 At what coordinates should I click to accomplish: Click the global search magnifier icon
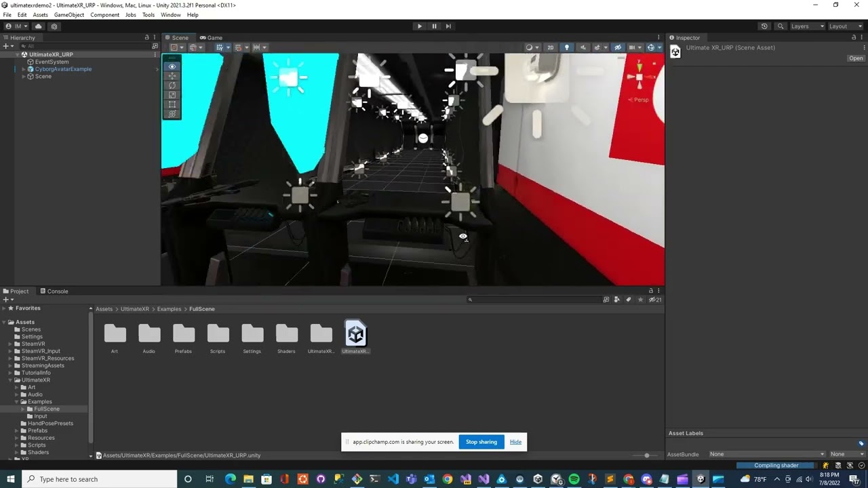pyautogui.click(x=781, y=26)
